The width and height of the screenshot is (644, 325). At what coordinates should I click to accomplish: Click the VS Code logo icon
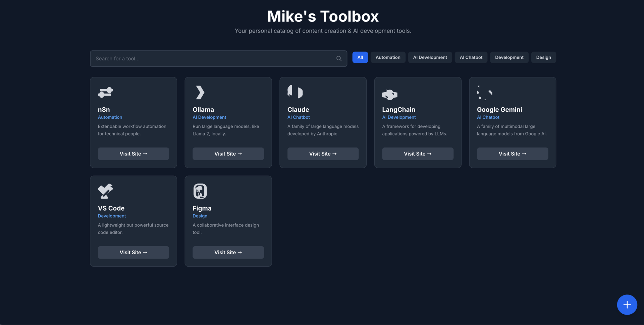coord(105,191)
